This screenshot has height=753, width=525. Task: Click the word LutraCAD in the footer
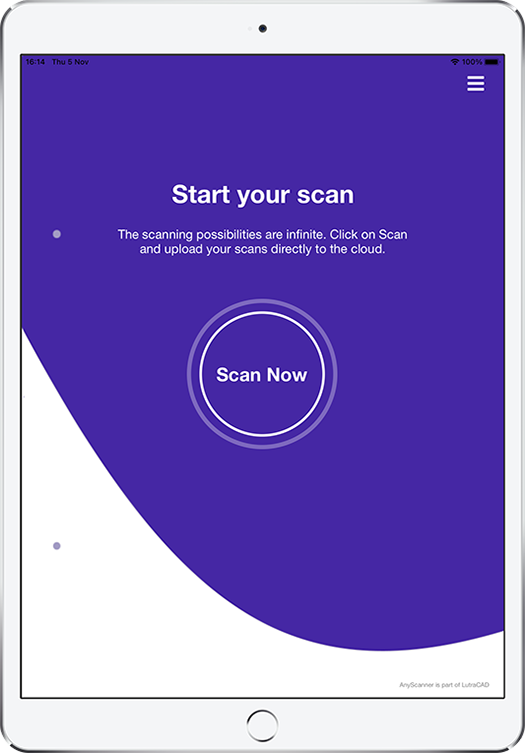(x=475, y=685)
